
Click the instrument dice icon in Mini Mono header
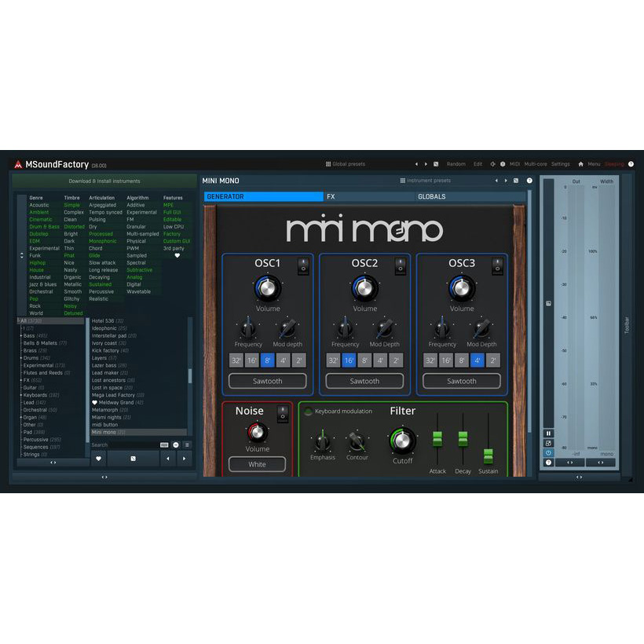click(516, 181)
